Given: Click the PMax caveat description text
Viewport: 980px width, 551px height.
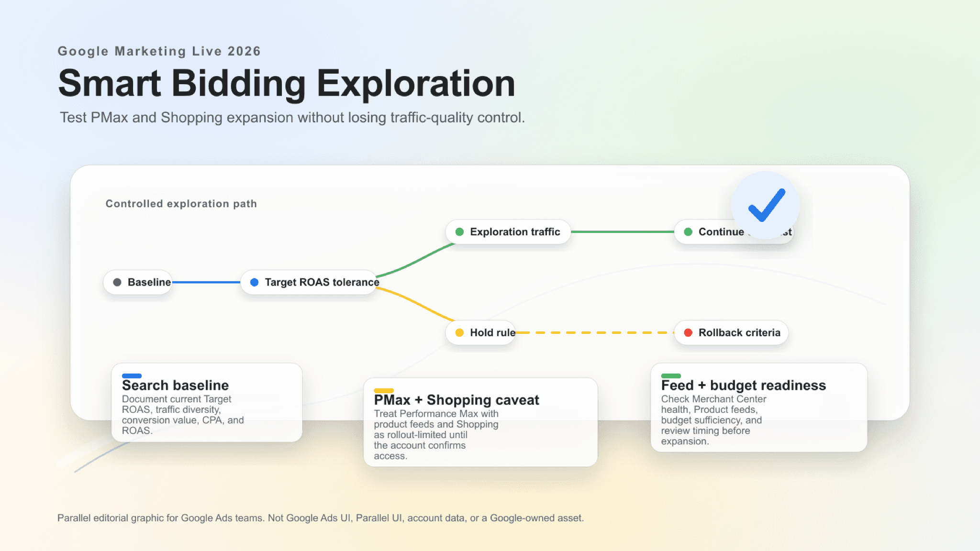Looking at the screenshot, I should pos(436,435).
